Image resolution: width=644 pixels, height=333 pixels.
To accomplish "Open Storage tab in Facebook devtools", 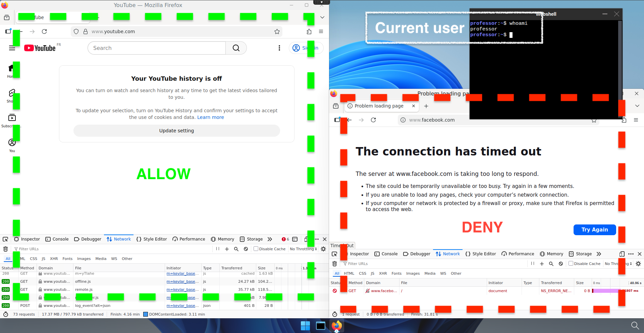I will point(580,254).
